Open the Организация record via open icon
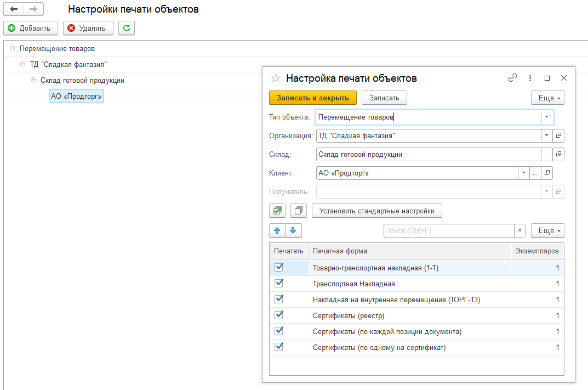Image resolution: width=588 pixels, height=390 pixels. tap(558, 135)
